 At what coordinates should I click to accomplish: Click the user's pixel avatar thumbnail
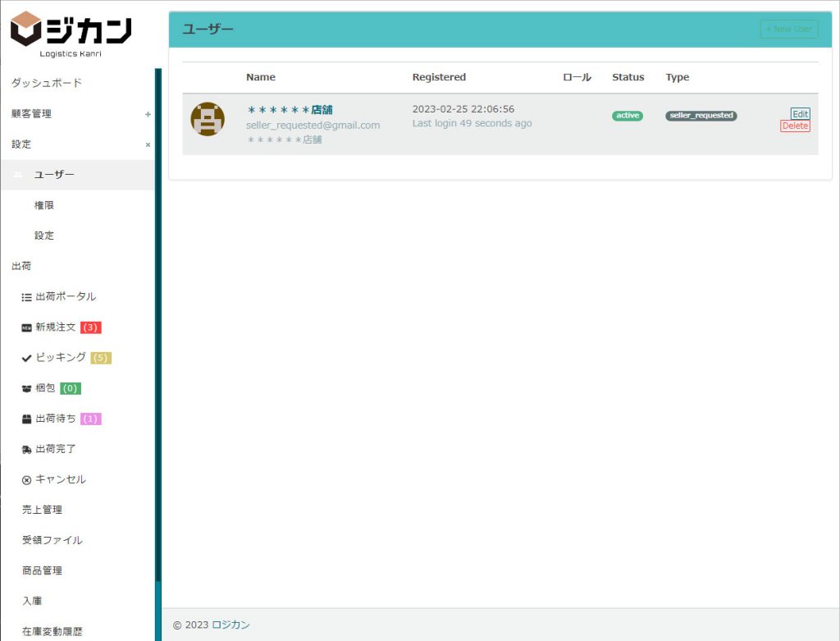click(208, 120)
